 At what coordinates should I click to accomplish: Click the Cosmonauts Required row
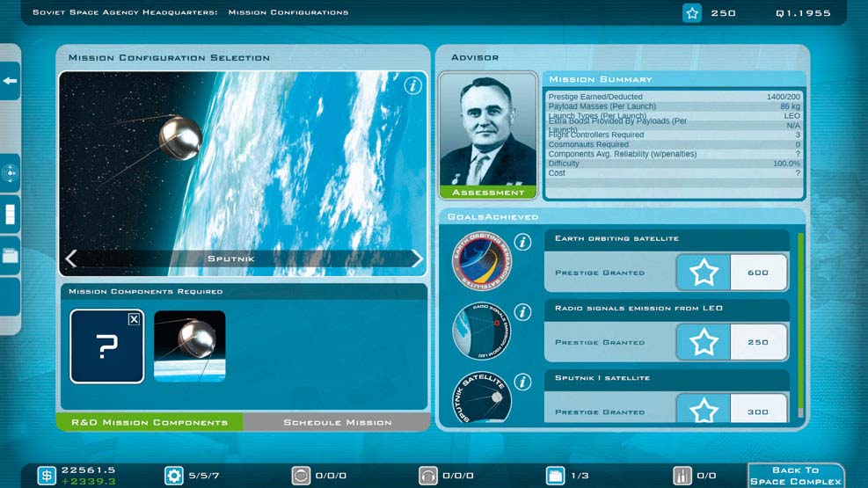point(674,144)
